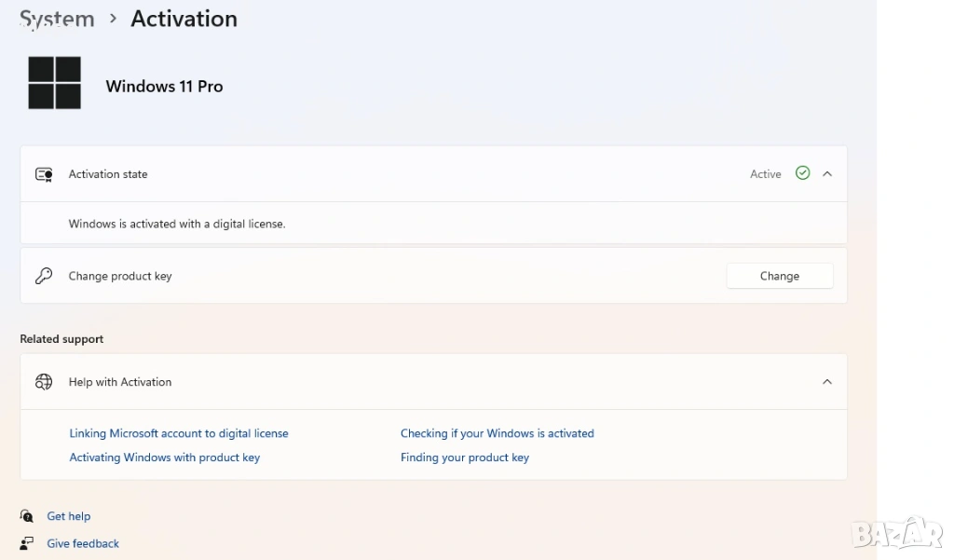Click the green Active checkmark icon
954x560 pixels.
tap(802, 173)
